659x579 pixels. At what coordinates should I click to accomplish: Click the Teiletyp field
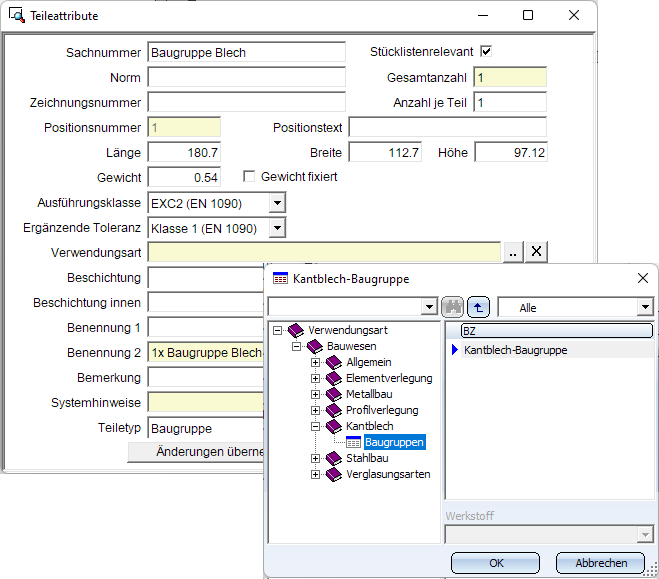(206, 428)
